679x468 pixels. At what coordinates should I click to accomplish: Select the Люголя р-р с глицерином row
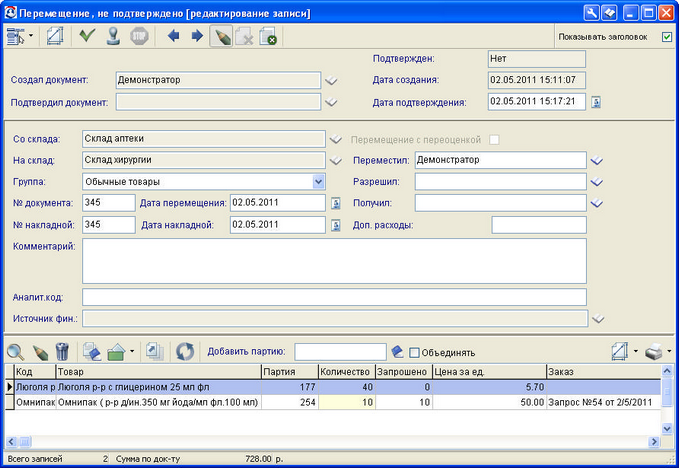tap(333, 387)
